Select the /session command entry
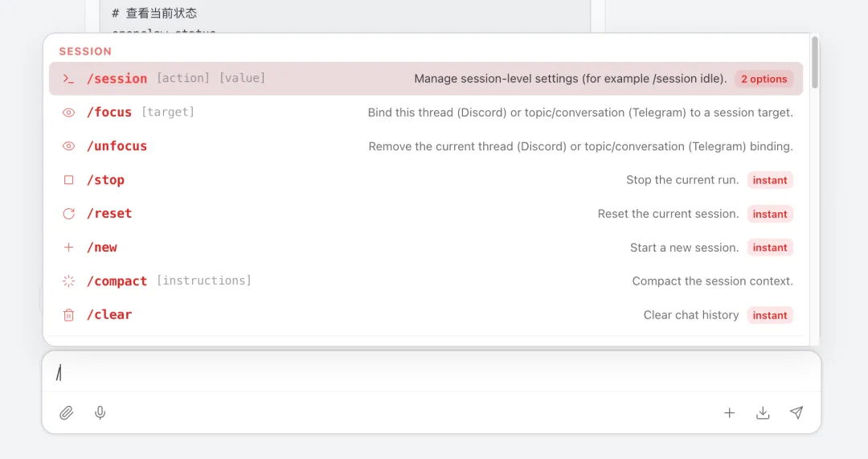This screenshot has width=868, height=459. (117, 79)
